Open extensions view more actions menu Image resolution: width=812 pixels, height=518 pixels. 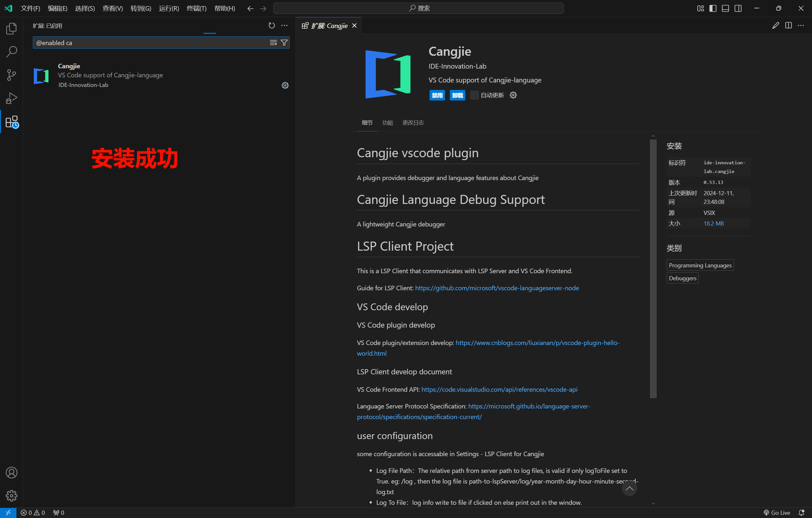(x=284, y=26)
